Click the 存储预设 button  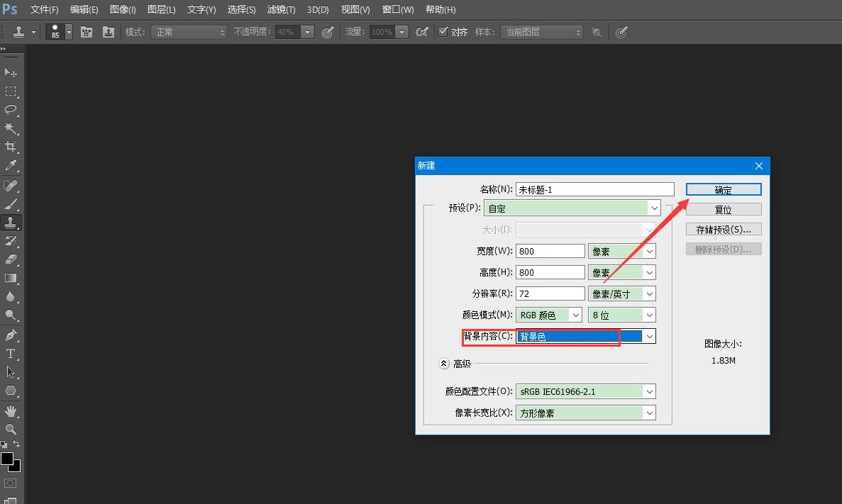724,229
